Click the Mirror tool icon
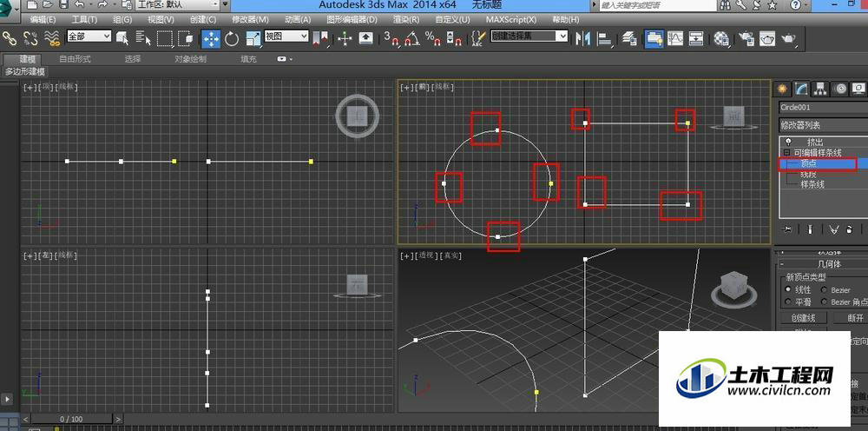 [x=583, y=38]
